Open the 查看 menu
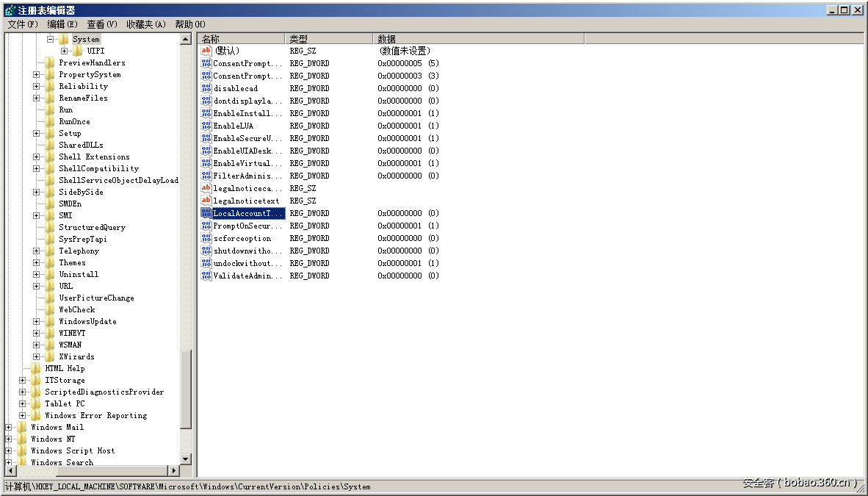Image resolution: width=868 pixels, height=496 pixels. pyautogui.click(x=101, y=24)
